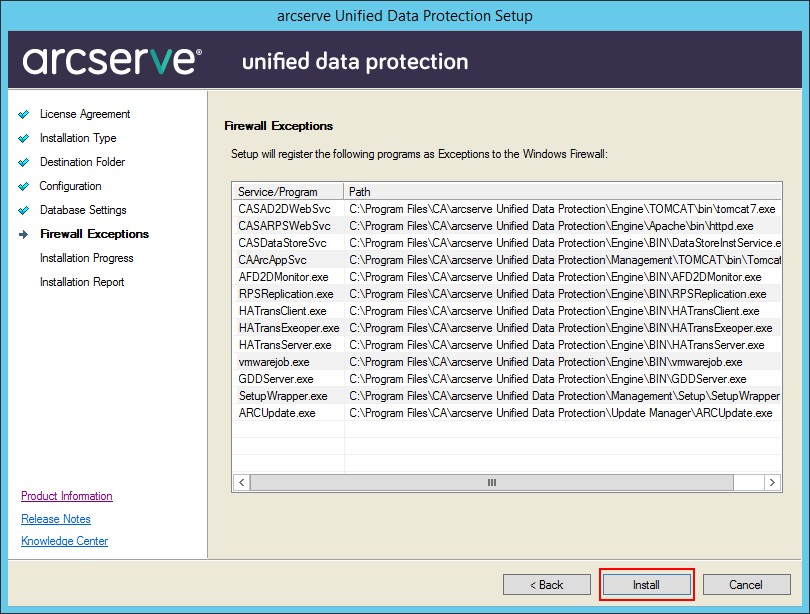Select the SetupWrapper.exe service entry
Image resolution: width=810 pixels, height=614 pixels.
283,396
